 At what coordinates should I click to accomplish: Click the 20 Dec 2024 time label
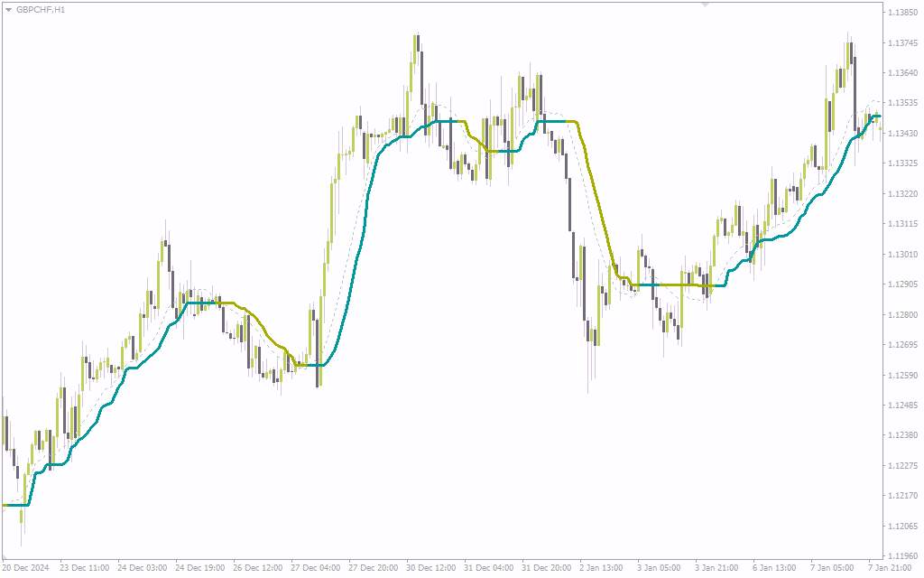25,568
